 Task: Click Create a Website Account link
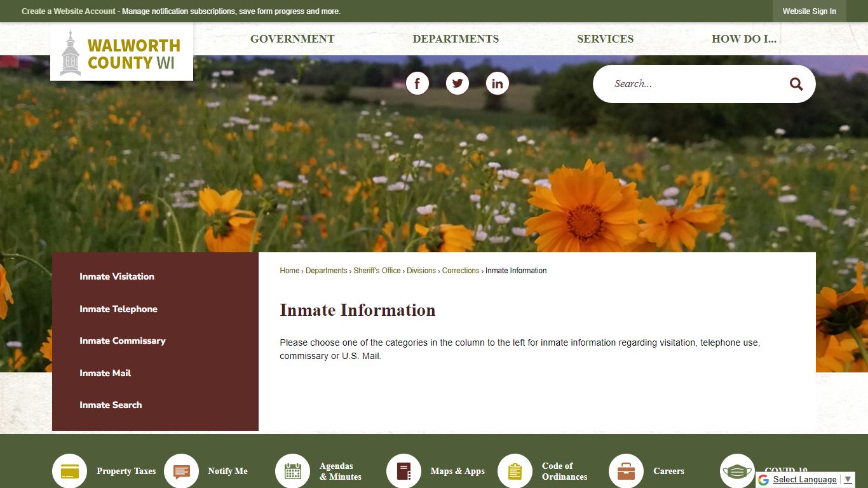tap(69, 11)
